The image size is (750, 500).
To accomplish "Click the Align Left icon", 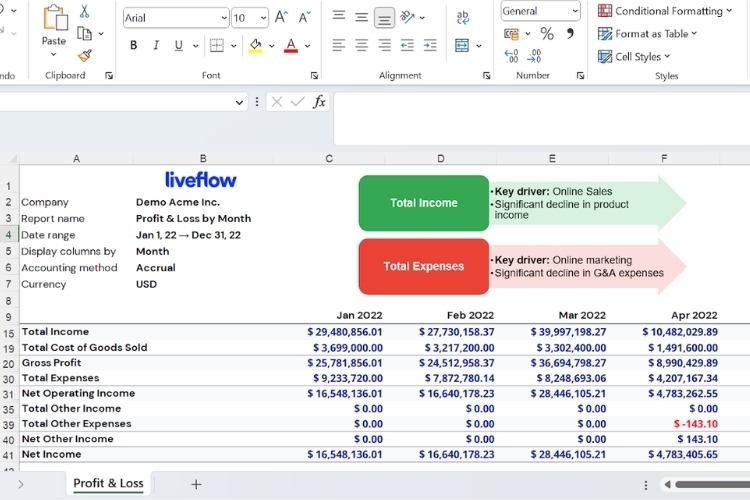I will [x=339, y=45].
